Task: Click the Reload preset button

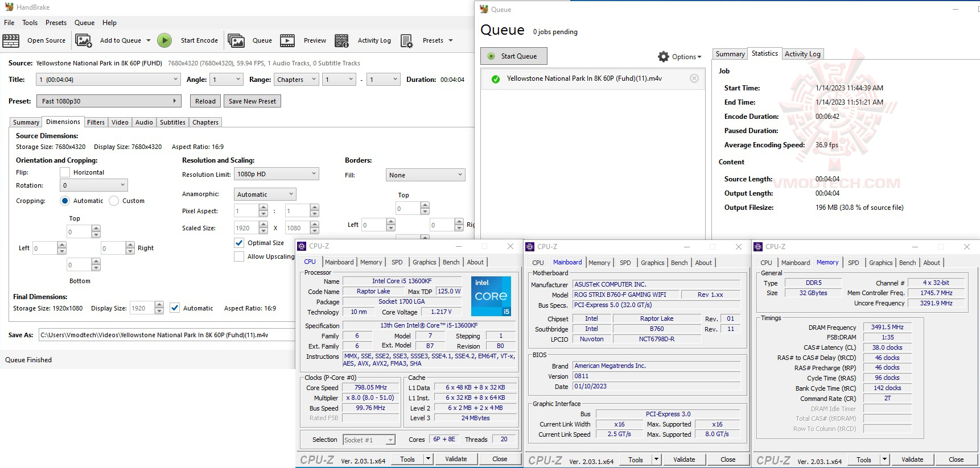Action: click(x=205, y=101)
